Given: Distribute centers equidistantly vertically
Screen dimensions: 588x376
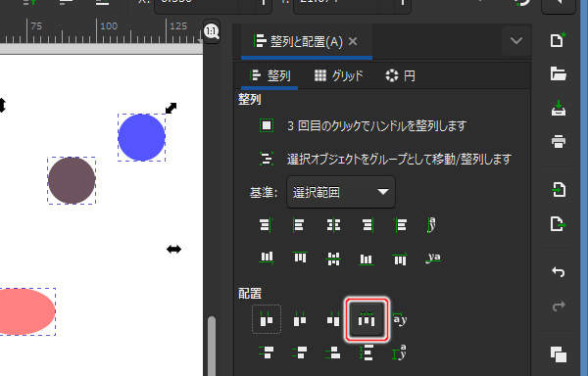Looking at the screenshot, I should (300, 352).
